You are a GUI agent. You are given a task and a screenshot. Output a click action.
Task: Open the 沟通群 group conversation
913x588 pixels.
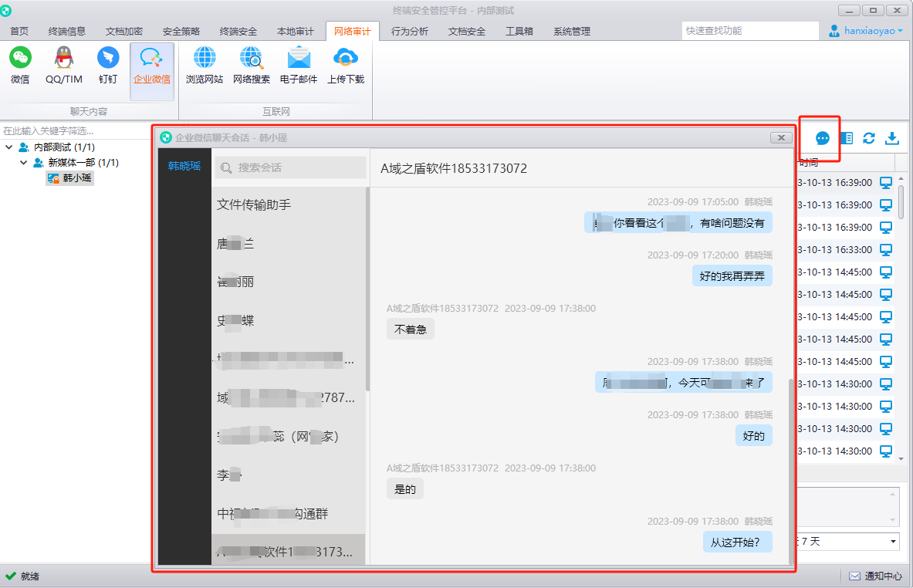click(x=289, y=513)
